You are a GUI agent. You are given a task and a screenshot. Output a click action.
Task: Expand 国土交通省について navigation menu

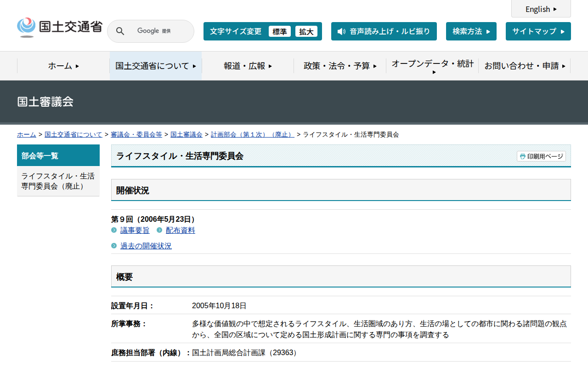click(156, 66)
